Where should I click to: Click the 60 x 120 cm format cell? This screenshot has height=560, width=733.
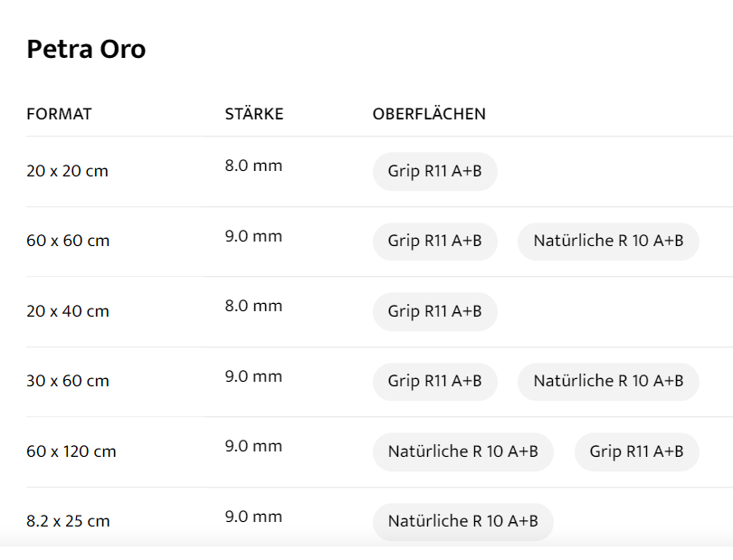71,451
